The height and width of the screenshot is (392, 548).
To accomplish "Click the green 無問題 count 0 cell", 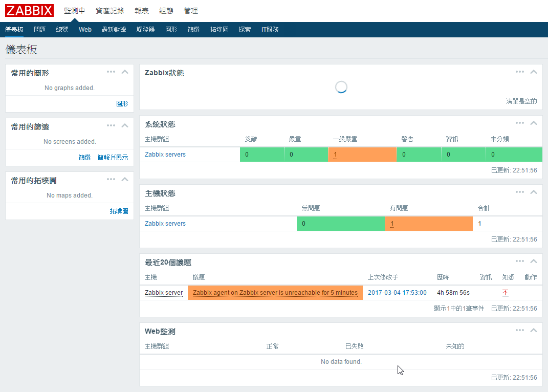I will (341, 224).
